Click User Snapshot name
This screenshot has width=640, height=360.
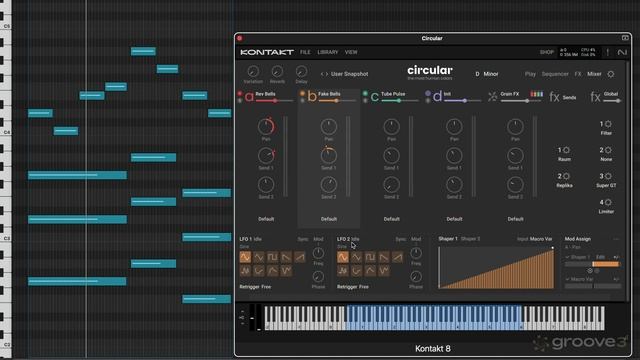pos(349,74)
